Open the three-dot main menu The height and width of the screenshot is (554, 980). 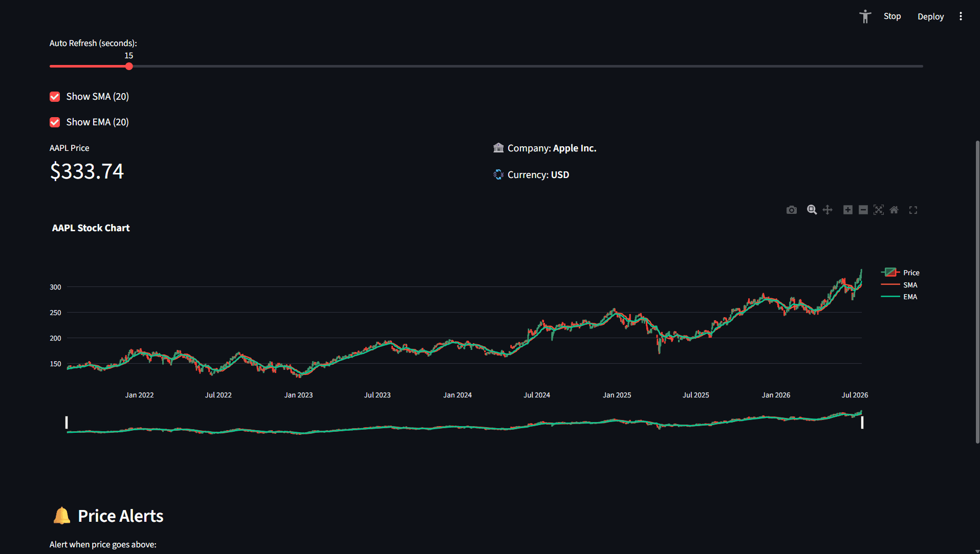click(x=961, y=16)
